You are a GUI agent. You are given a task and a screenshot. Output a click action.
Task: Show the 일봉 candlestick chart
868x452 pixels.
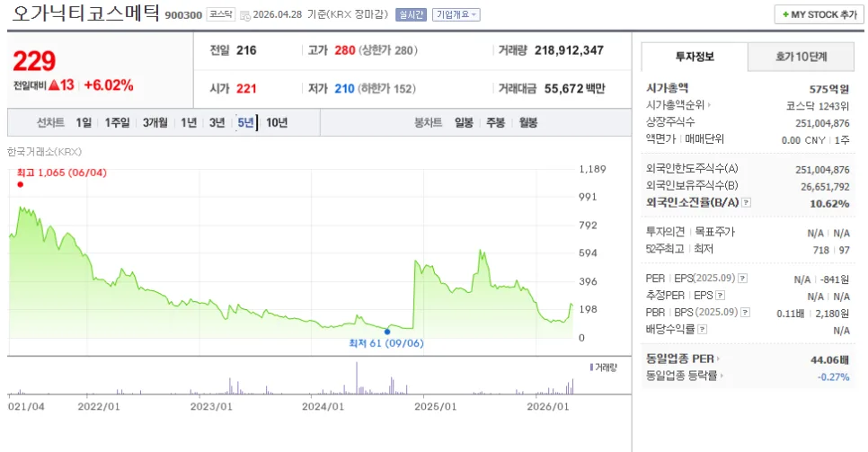[464, 122]
